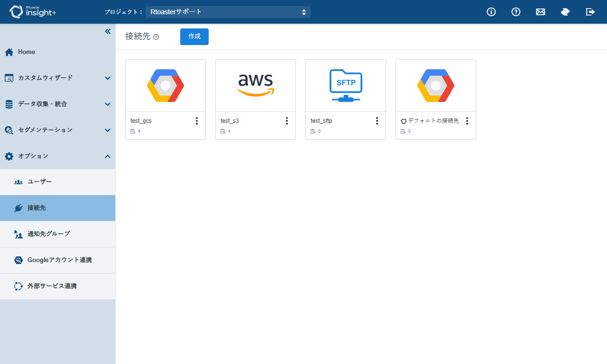Click the default marker icon before デフォルトの接続先
The width and height of the screenshot is (607, 364).
(404, 121)
